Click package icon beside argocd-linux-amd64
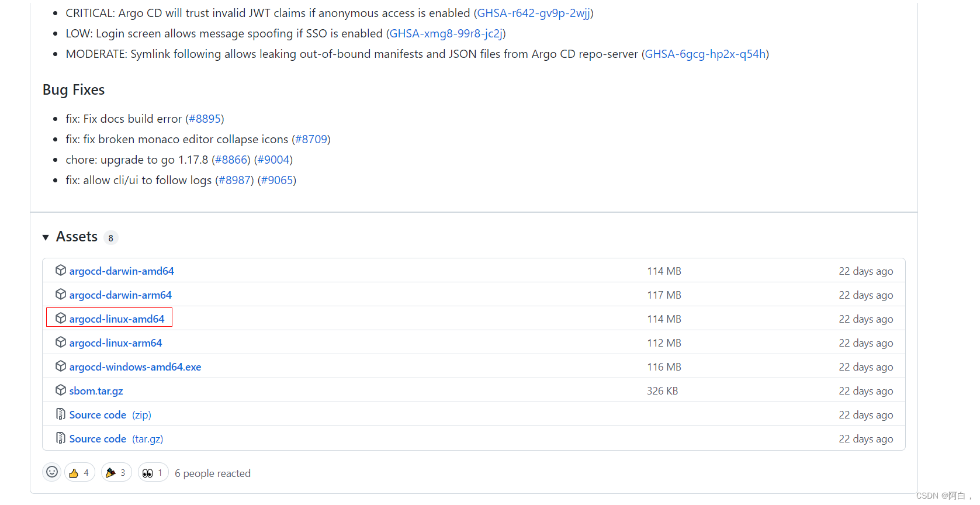The width and height of the screenshot is (980, 505). tap(61, 318)
